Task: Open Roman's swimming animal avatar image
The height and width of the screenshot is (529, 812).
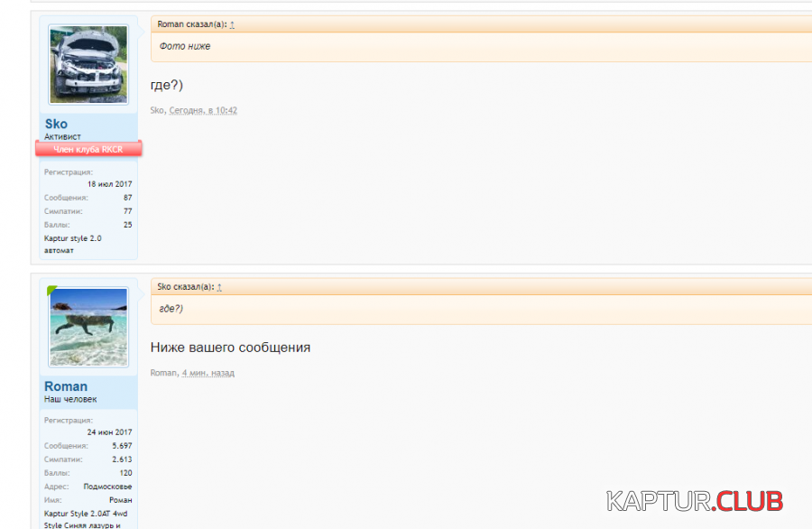Action: coord(88,327)
